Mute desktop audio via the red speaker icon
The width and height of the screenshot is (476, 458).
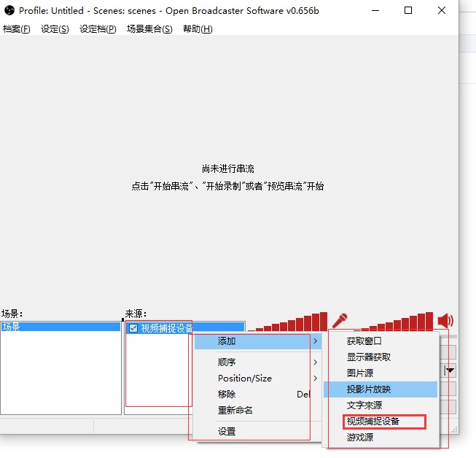coord(445,321)
